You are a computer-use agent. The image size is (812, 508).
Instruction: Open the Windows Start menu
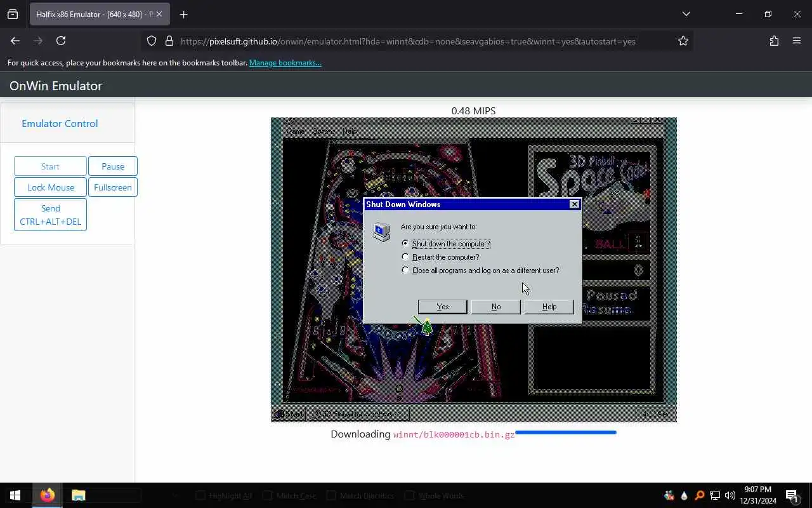pos(15,495)
